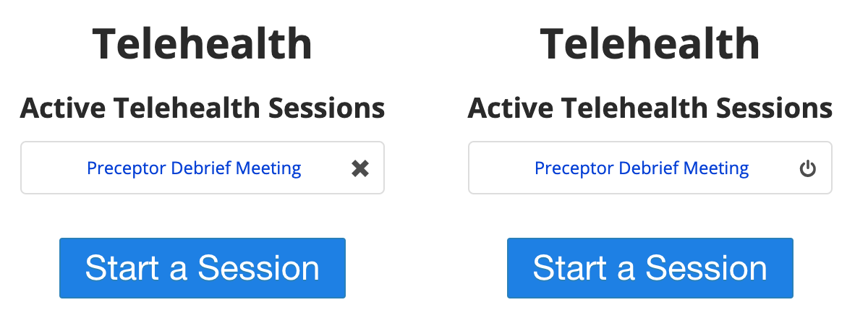Open Preceptor Debrief Meeting link beside power icon
The width and height of the screenshot is (868, 318).
(x=642, y=168)
